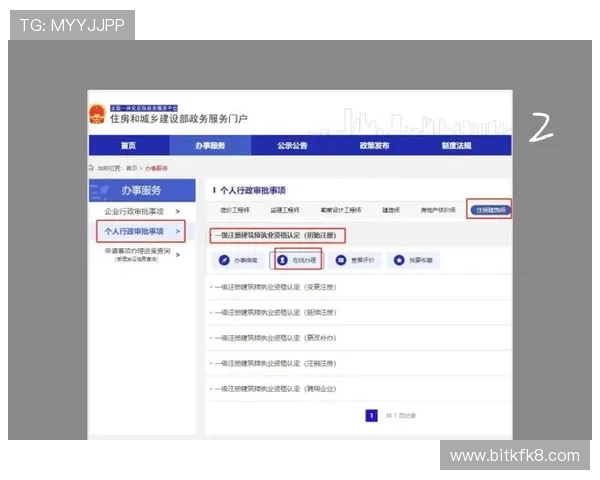600x480 pixels.
Task: Expand arrow beside 个人行政审批事项
Action: [178, 231]
